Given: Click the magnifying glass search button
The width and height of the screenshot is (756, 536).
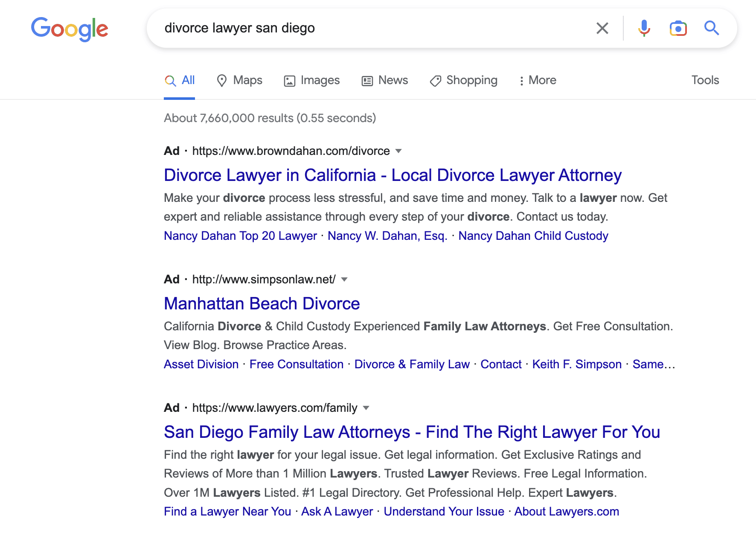Looking at the screenshot, I should pyautogui.click(x=712, y=28).
